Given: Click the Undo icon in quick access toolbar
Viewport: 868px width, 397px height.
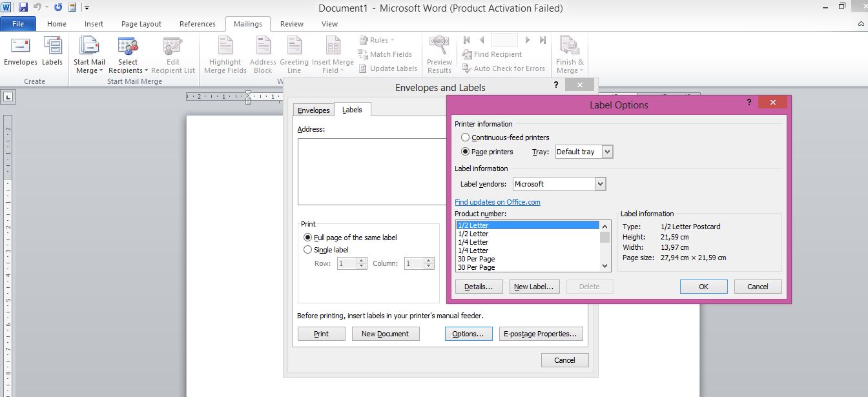Looking at the screenshot, I should [37, 8].
